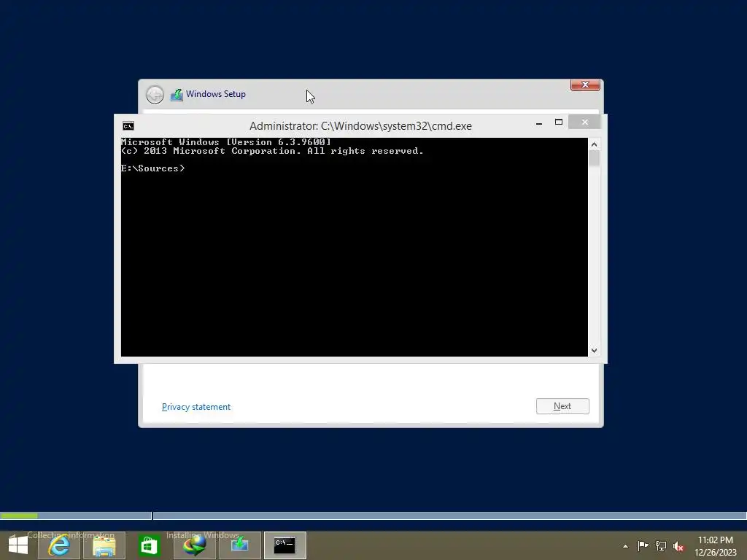Click the E:\Sources> command prompt line
The width and height of the screenshot is (747, 560).
(x=152, y=168)
